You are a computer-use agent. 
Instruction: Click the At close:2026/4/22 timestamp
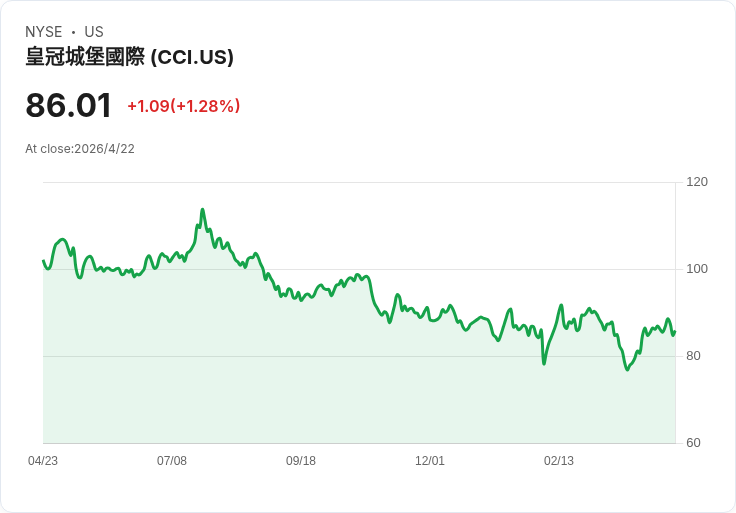point(80,149)
